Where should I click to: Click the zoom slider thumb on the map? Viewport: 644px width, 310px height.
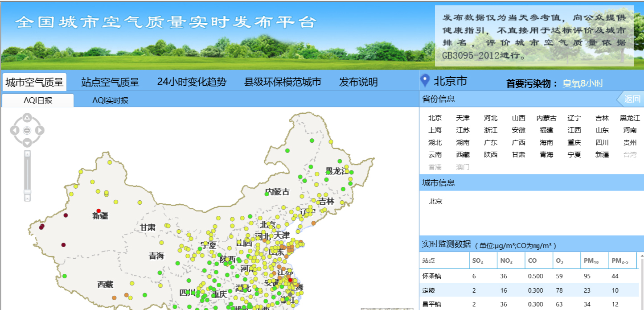[x=27, y=191]
